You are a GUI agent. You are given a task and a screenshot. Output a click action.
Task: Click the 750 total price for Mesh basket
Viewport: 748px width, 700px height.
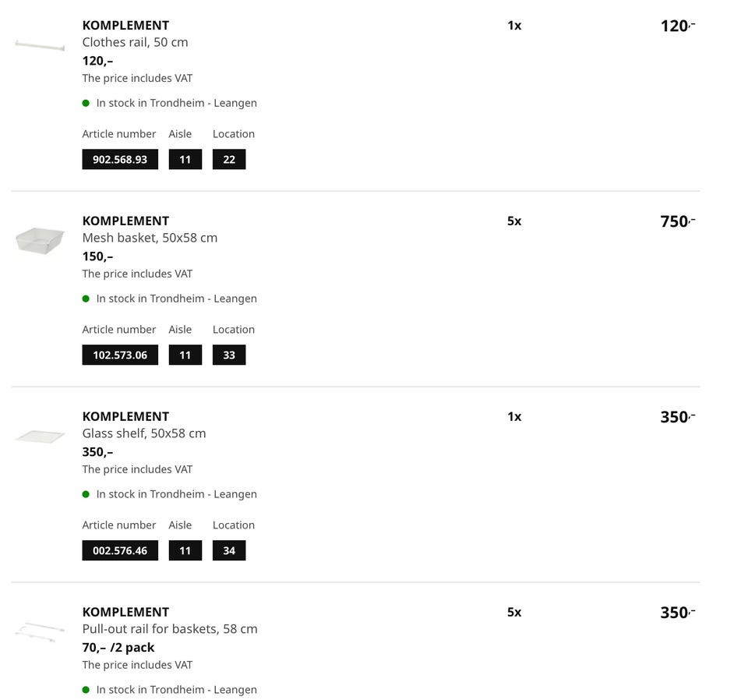pos(676,221)
